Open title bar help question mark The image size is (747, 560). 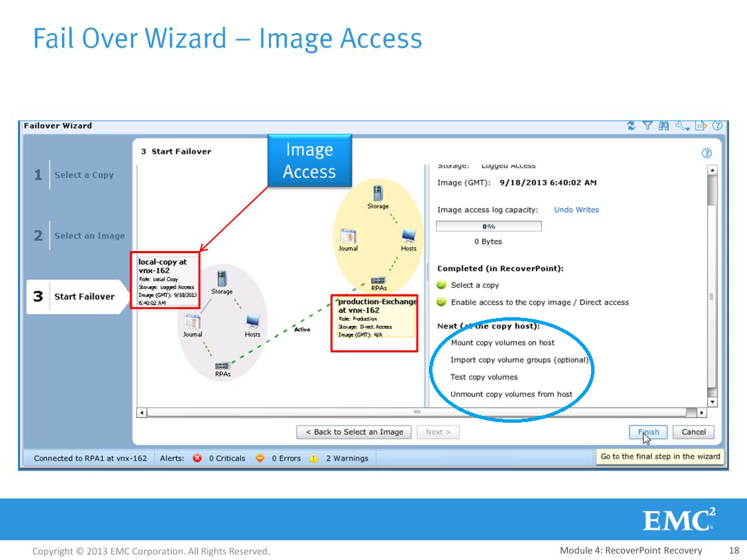coord(717,126)
